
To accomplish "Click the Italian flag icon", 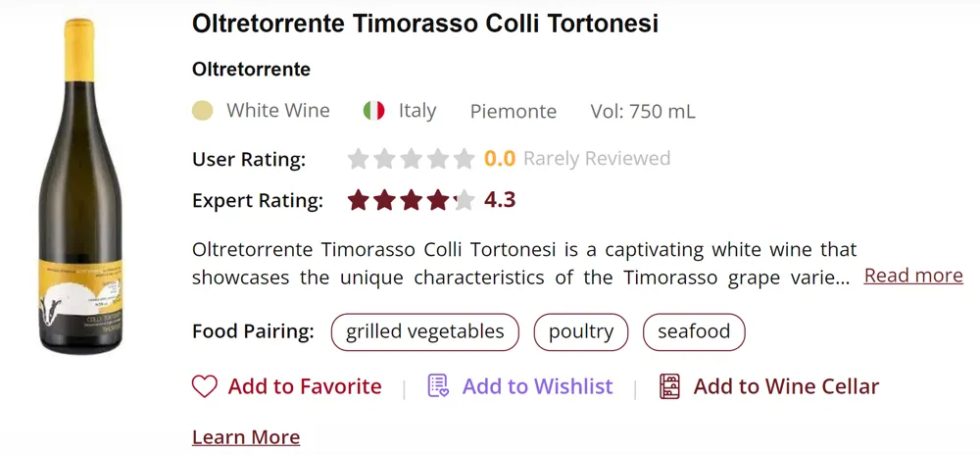I will pyautogui.click(x=373, y=111).
